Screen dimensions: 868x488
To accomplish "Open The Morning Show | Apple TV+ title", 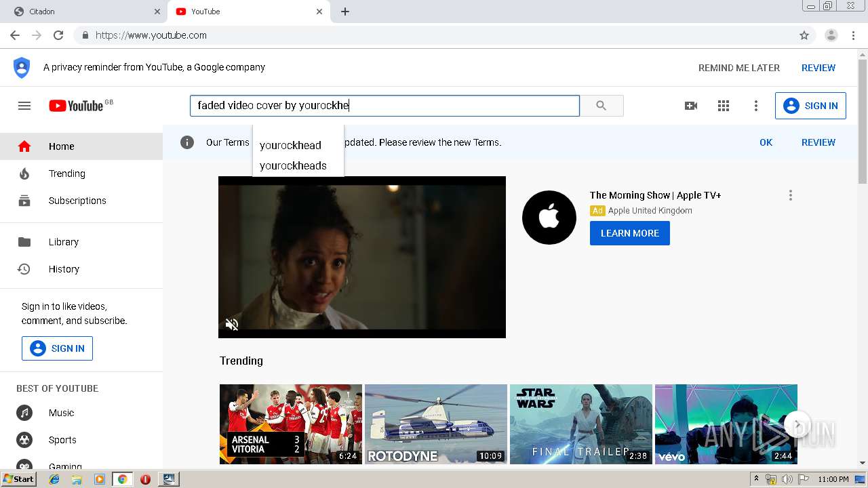I will pos(656,195).
